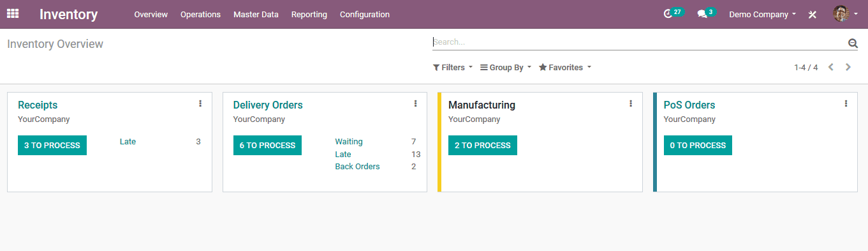Click the Inventory app title
Viewport: 868px width, 251px height.
click(x=69, y=14)
